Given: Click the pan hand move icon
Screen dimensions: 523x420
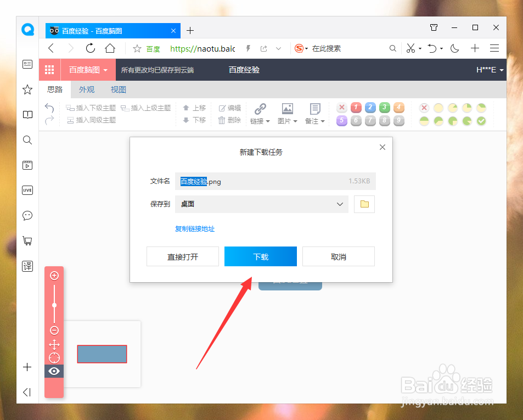Looking at the screenshot, I should point(54,344).
